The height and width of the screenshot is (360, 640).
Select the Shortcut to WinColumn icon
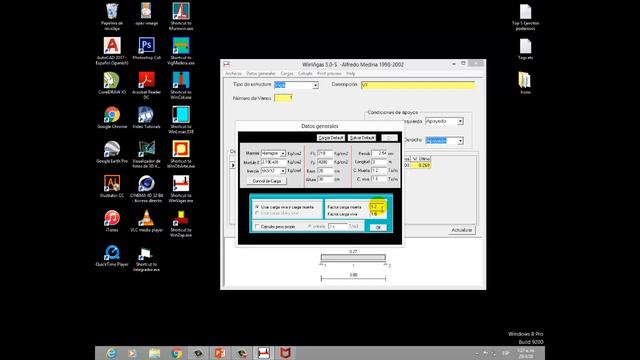tap(181, 85)
